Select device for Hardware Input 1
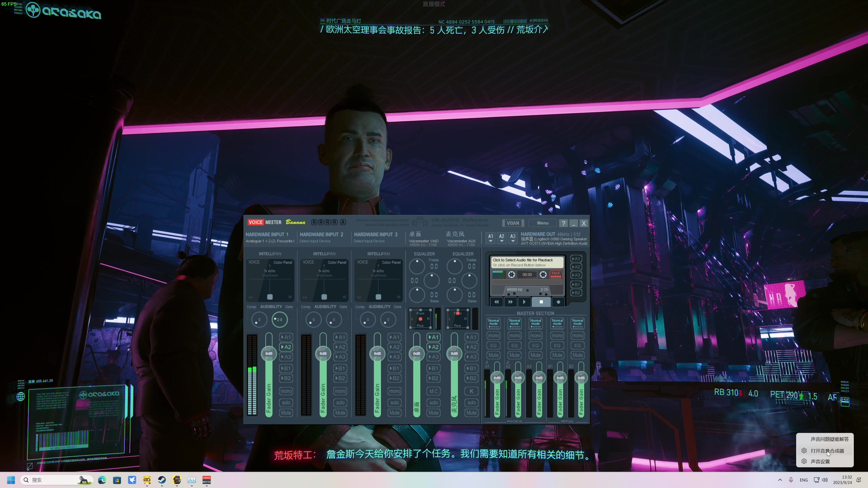The image size is (868, 488). (270, 241)
